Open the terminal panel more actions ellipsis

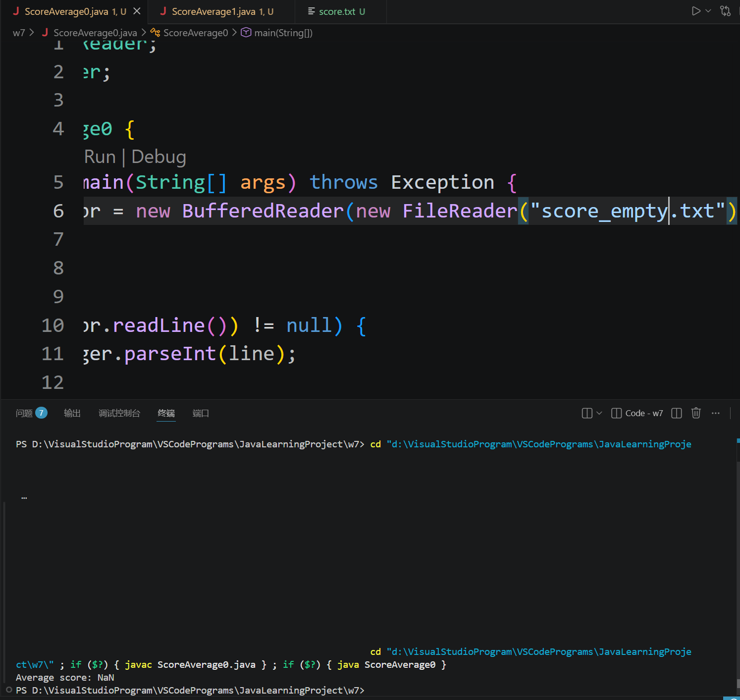716,413
